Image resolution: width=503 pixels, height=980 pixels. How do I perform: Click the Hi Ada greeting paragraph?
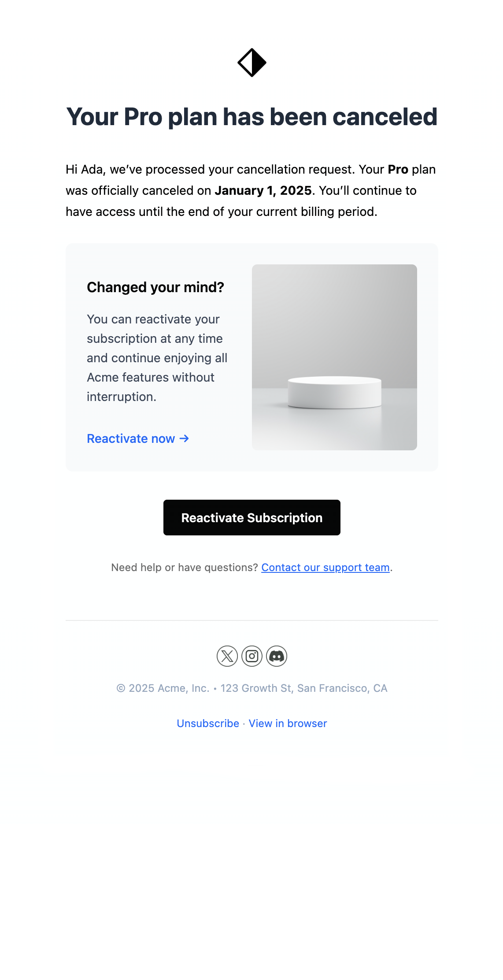pyautogui.click(x=251, y=190)
